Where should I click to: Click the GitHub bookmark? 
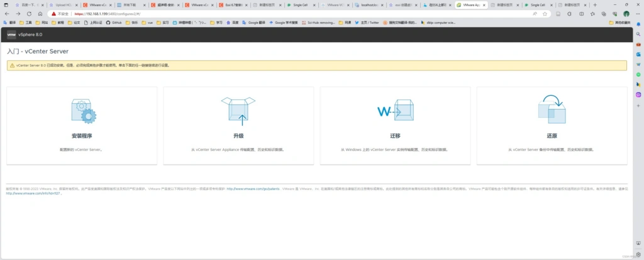(114, 23)
